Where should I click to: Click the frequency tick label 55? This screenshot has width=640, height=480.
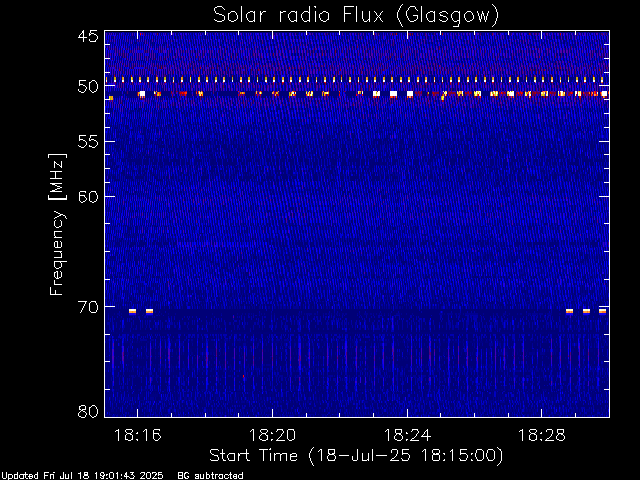coord(88,142)
